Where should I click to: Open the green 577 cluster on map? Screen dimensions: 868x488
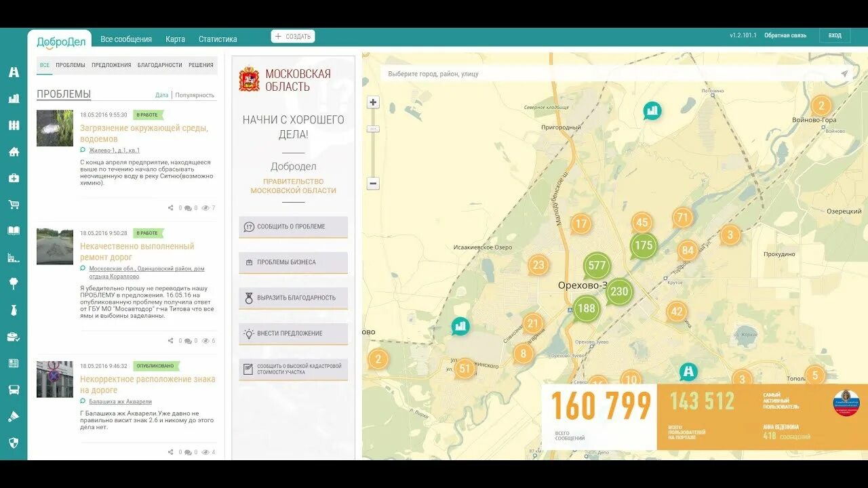click(x=597, y=265)
